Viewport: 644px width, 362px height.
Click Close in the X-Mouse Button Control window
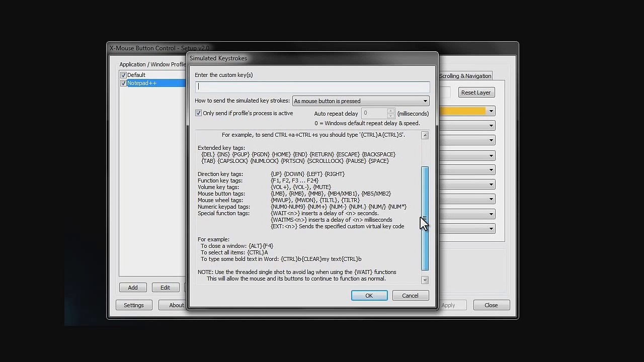pos(491,305)
